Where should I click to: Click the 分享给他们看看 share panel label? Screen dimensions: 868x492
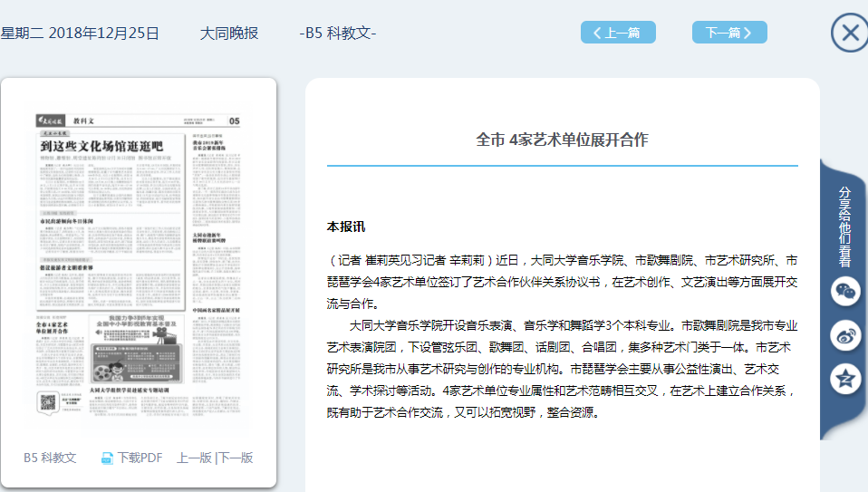pyautogui.click(x=844, y=227)
